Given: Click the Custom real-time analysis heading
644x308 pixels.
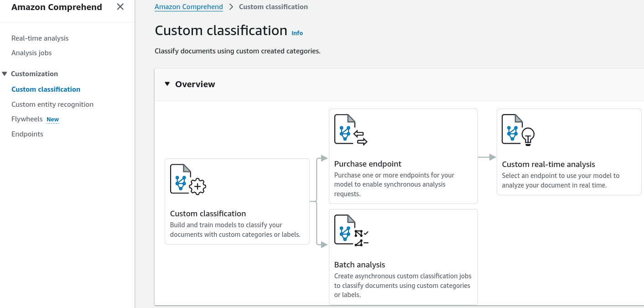Looking at the screenshot, I should pyautogui.click(x=548, y=164).
